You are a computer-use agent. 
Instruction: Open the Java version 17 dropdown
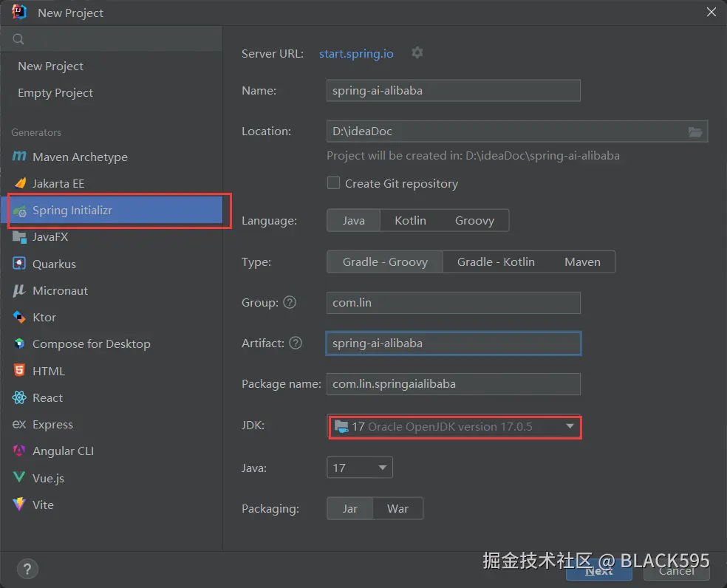(x=360, y=468)
